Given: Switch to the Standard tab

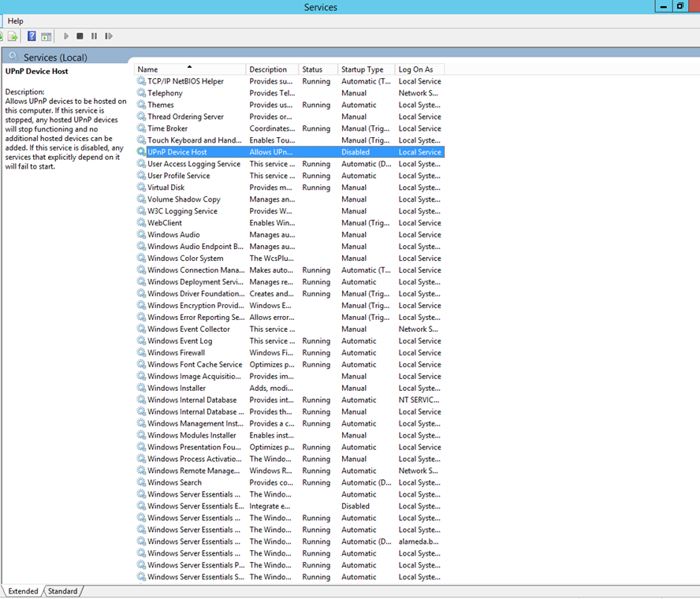Looking at the screenshot, I should [62, 590].
